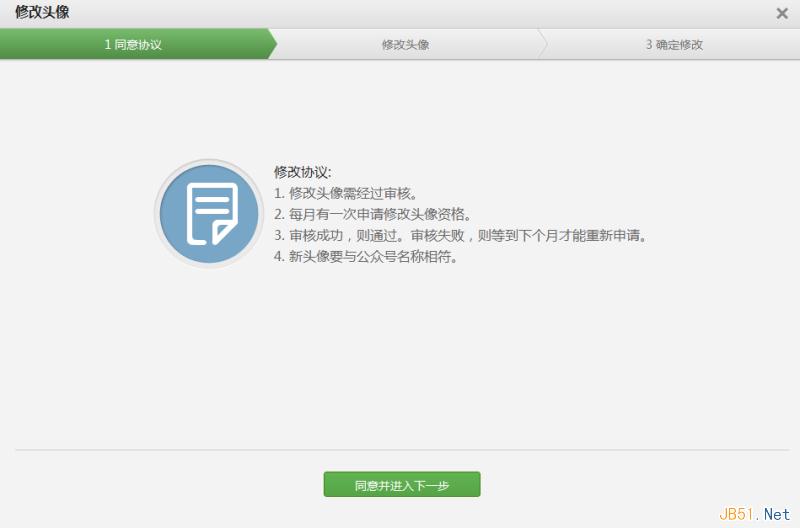Click the number 1 in the green step

pos(108,45)
